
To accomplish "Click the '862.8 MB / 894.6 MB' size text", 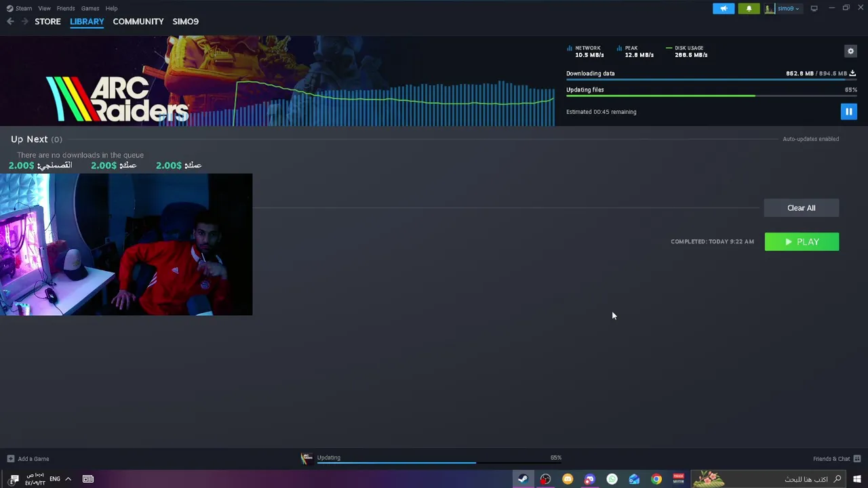I will 816,73.
